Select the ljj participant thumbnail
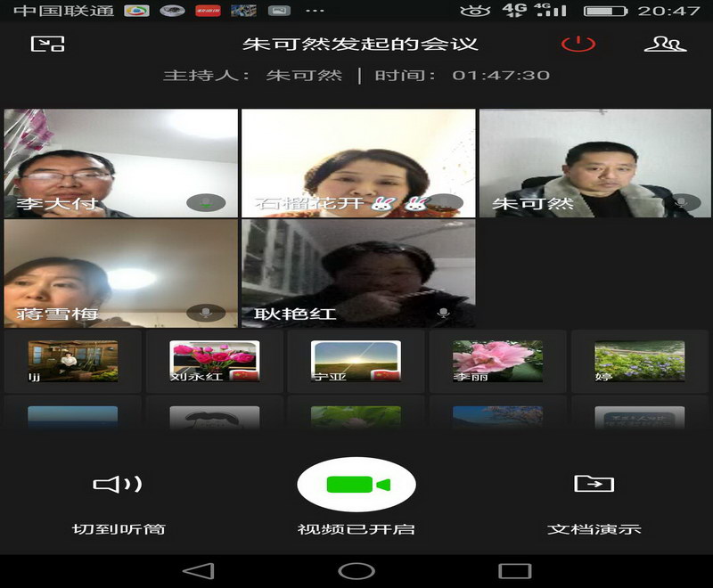Screen dimensions: 713x588 72,362
